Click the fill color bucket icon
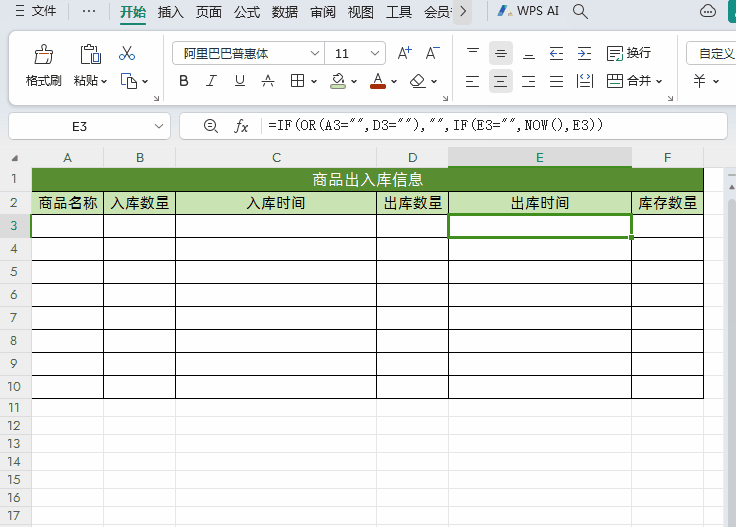 pos(338,81)
